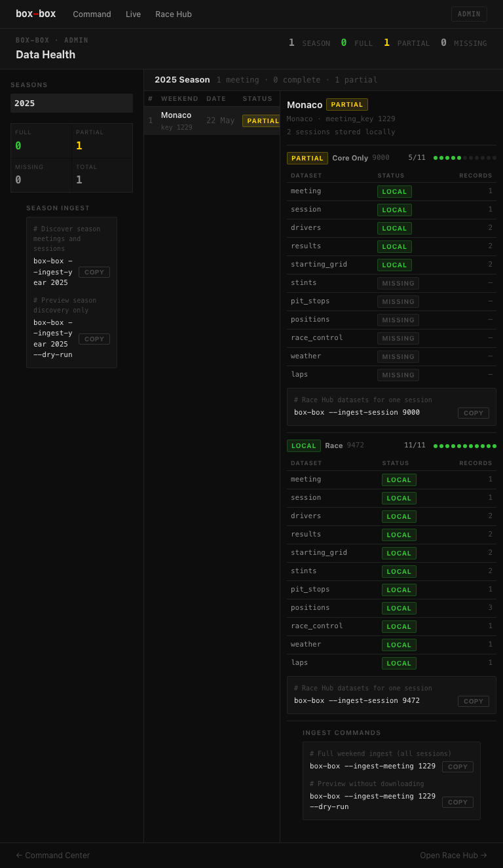Viewport: 503px width, 868px height.
Task: Copy the ingest-session 9000 command
Action: (474, 413)
